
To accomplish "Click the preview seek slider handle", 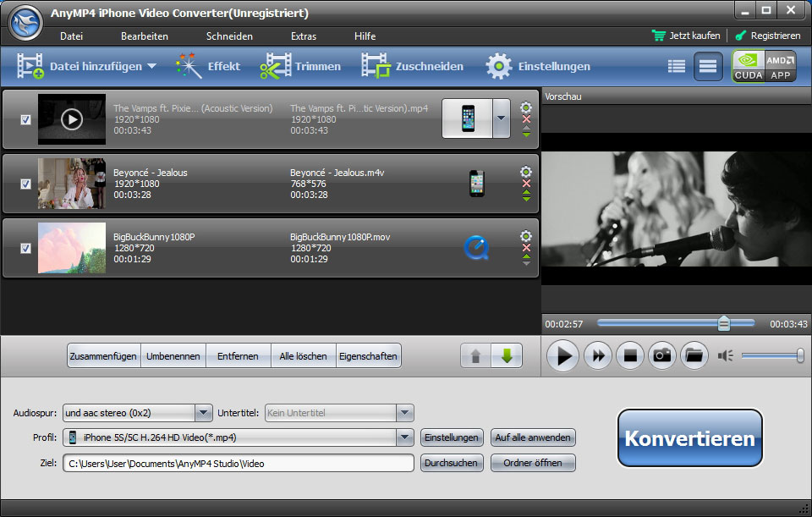I will [x=723, y=324].
